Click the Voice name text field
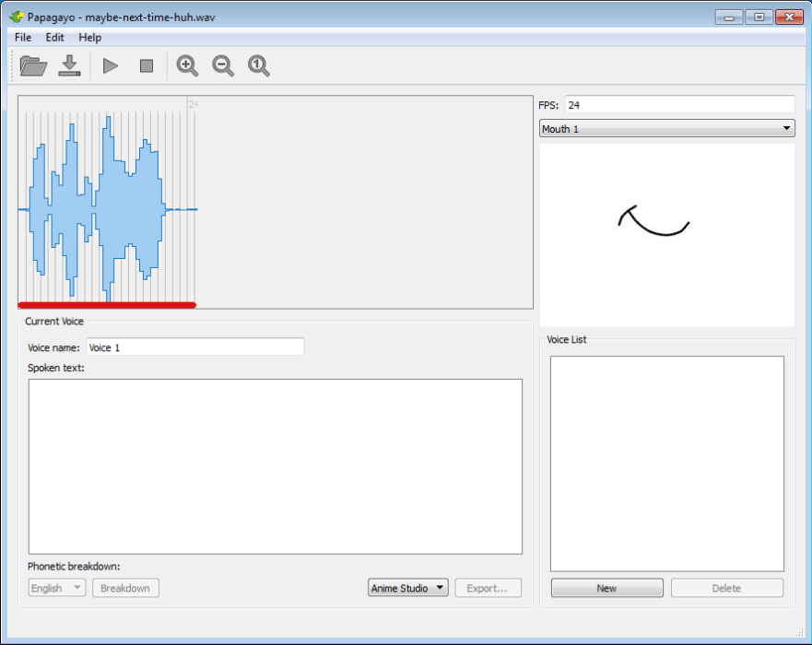Screen dimensions: 812x645 194,346
